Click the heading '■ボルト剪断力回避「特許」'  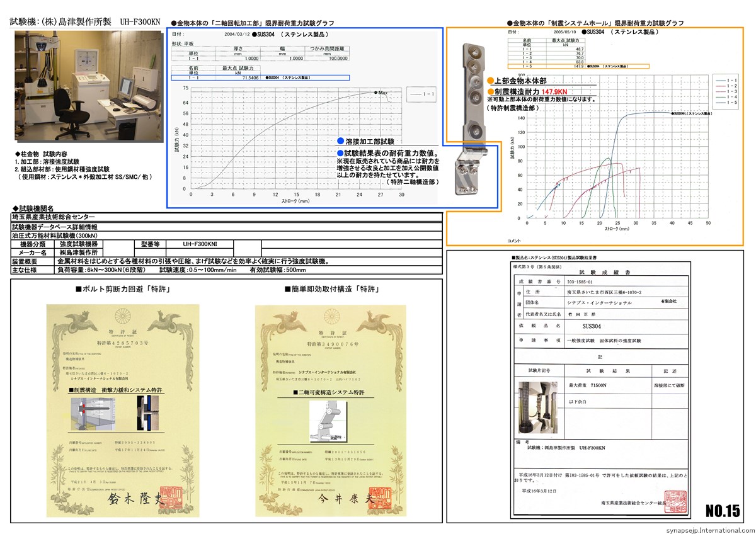[x=123, y=289]
